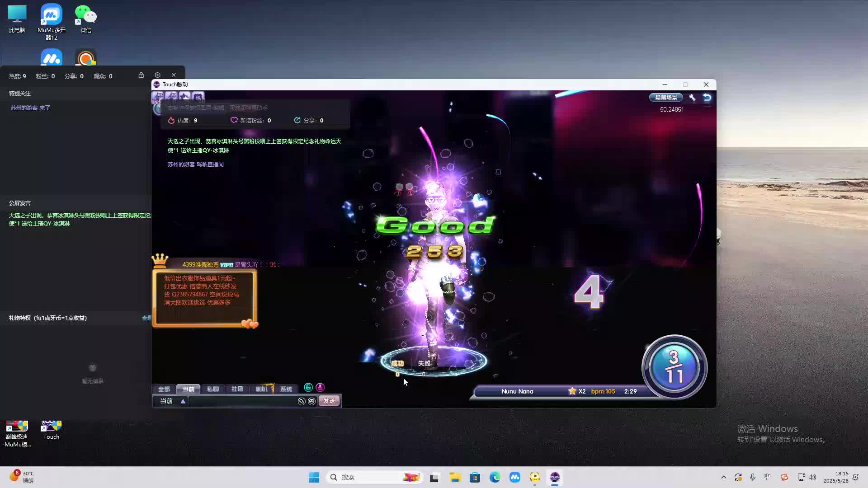This screenshot has height=488, width=868.
Task: Open the wrench settings icon in game
Action: point(692,98)
